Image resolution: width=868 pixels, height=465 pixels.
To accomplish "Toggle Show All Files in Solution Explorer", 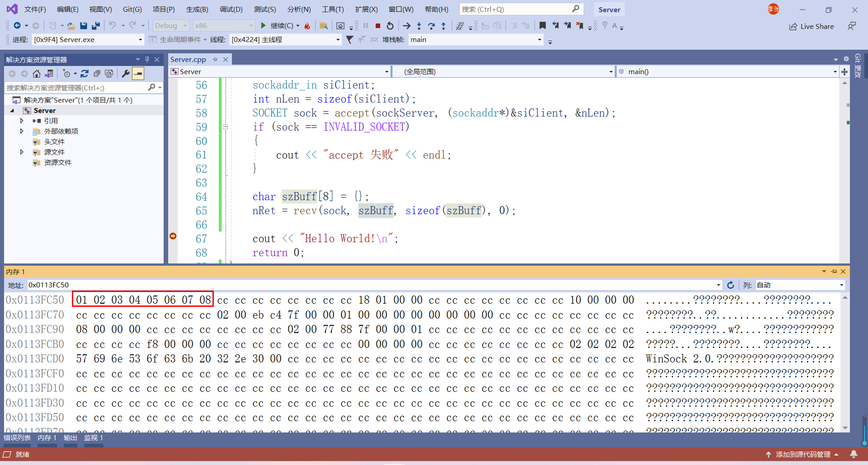I will click(109, 73).
